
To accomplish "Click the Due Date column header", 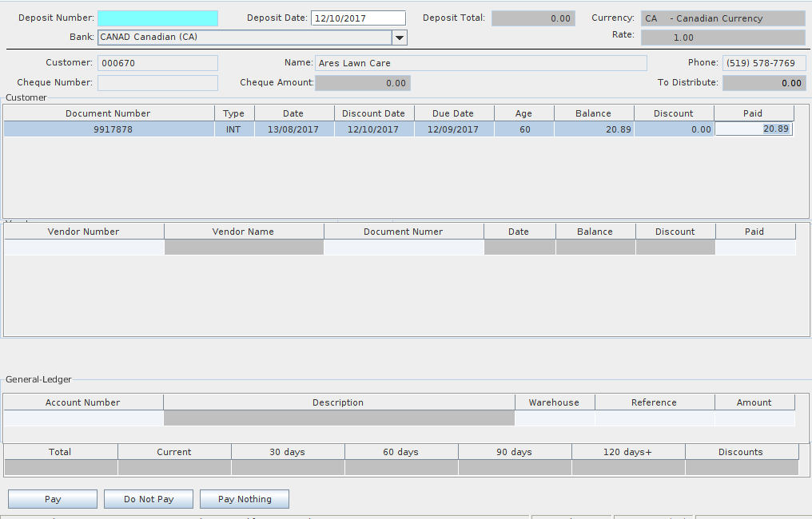I will pyautogui.click(x=453, y=113).
